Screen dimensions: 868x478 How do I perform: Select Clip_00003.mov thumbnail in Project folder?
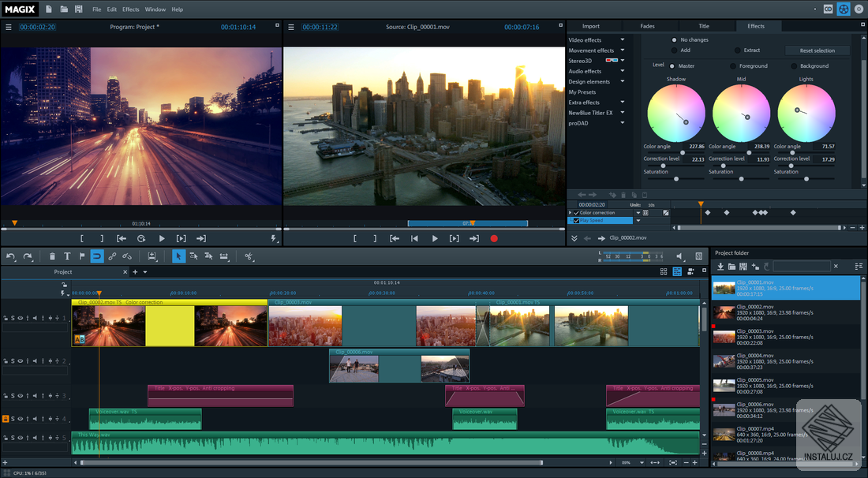click(724, 336)
